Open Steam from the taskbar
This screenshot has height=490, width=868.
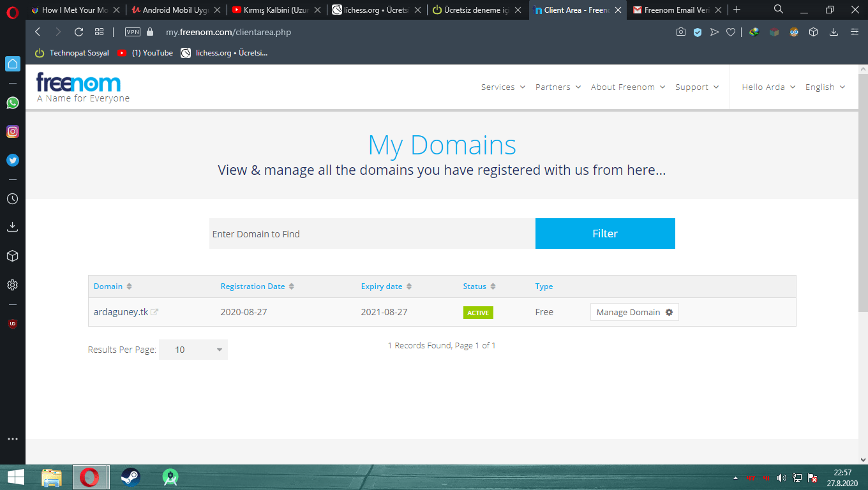point(130,477)
